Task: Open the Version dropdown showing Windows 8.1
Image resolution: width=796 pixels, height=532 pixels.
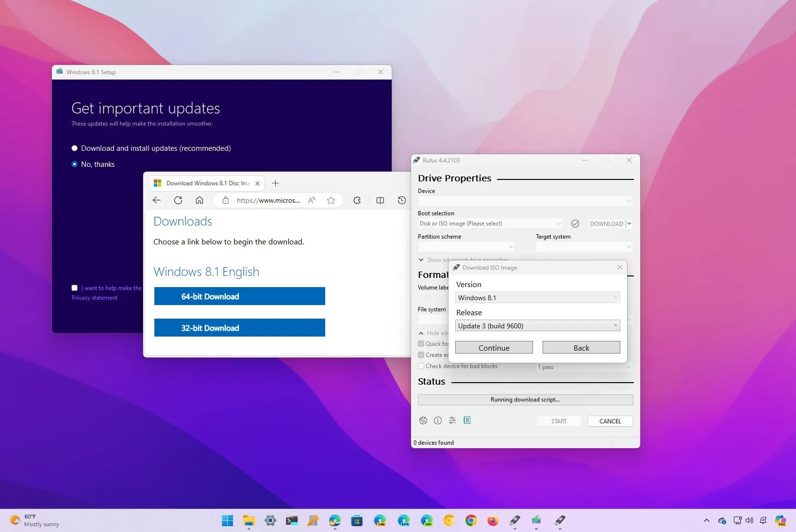Action: click(537, 297)
